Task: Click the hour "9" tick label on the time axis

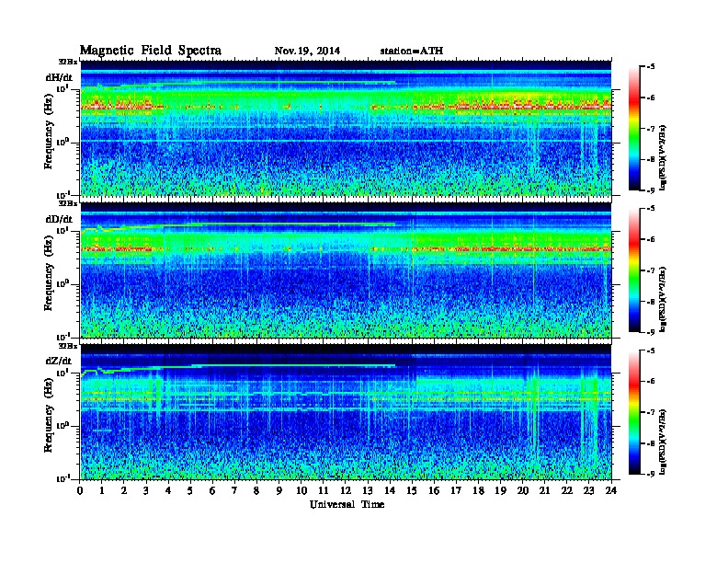Action: point(279,490)
